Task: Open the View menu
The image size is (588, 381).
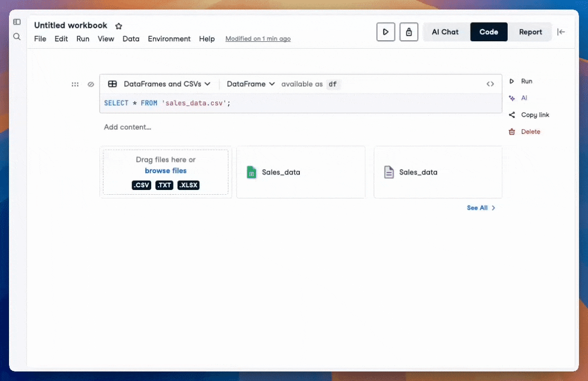Action: 106,39
